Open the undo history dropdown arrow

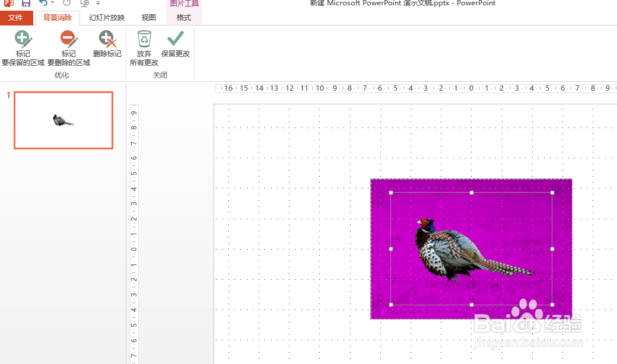click(x=52, y=3)
